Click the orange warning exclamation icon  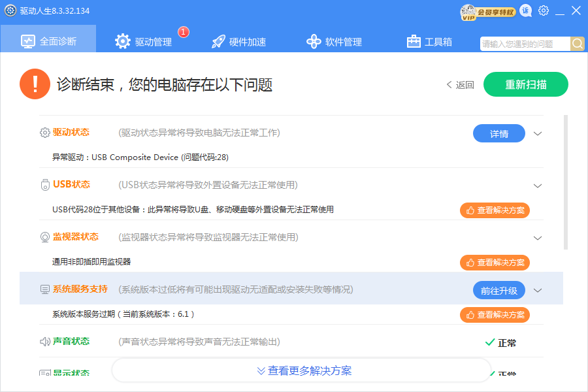[35, 84]
